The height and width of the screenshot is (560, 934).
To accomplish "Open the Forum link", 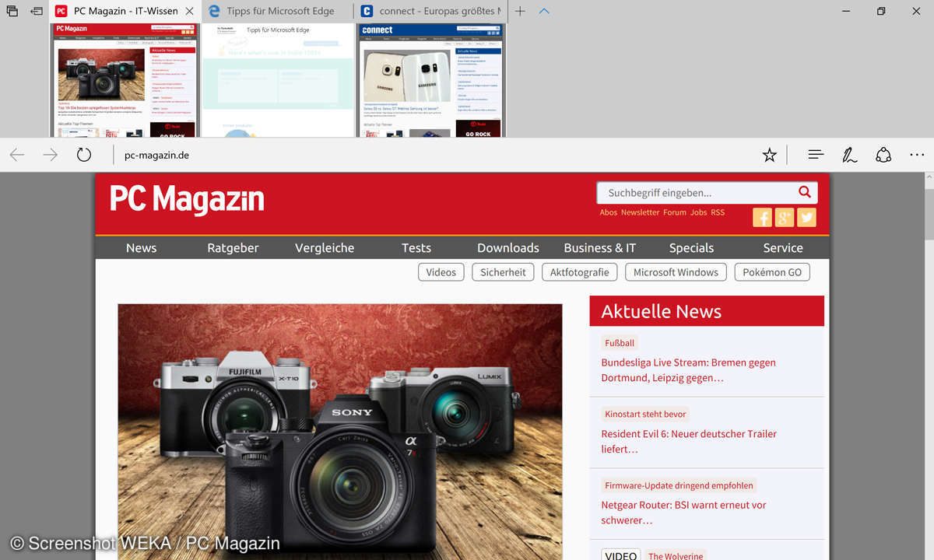I will tap(675, 212).
